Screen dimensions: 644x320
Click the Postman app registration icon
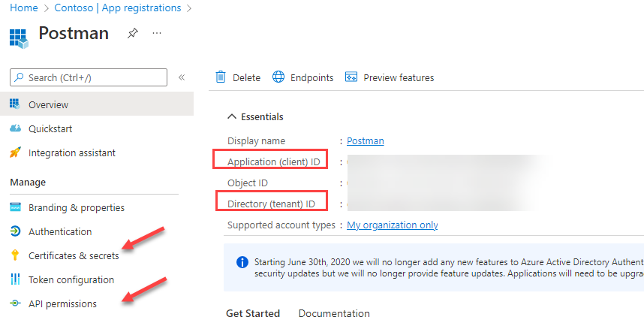[x=19, y=38]
